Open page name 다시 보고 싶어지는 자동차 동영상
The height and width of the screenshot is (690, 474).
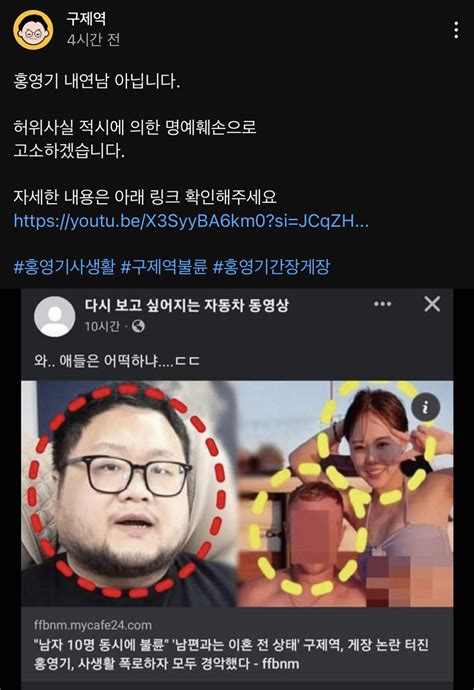pyautogui.click(x=187, y=305)
